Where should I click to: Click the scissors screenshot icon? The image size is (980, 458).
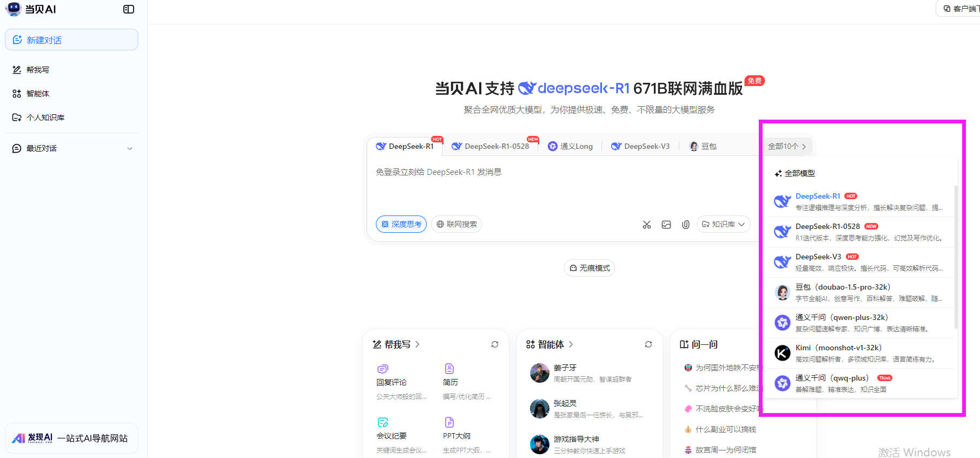pos(647,225)
